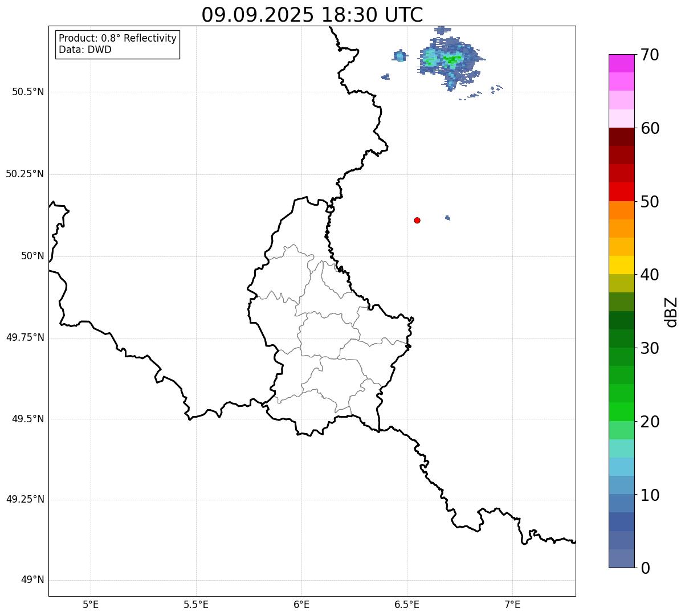Click the 30 dBZ colorbar tick label
685x616 pixels.
(650, 348)
